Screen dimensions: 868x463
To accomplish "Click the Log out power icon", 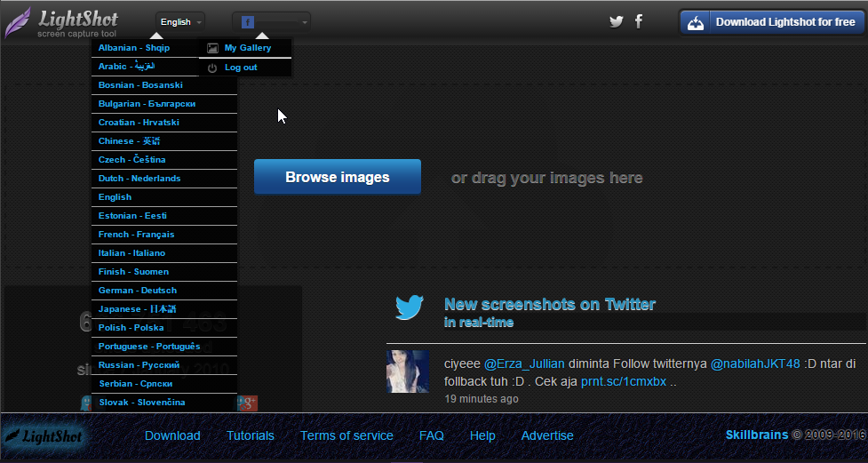I will pos(212,68).
